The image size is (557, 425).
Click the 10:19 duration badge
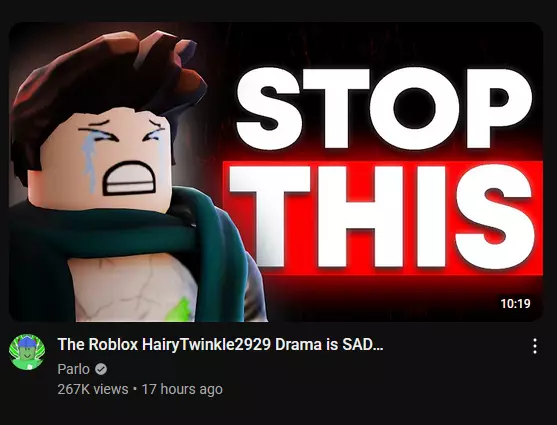(515, 303)
